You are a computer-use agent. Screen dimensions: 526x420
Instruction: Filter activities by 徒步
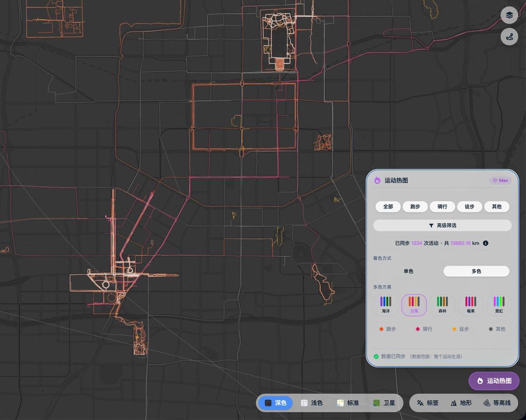point(469,207)
